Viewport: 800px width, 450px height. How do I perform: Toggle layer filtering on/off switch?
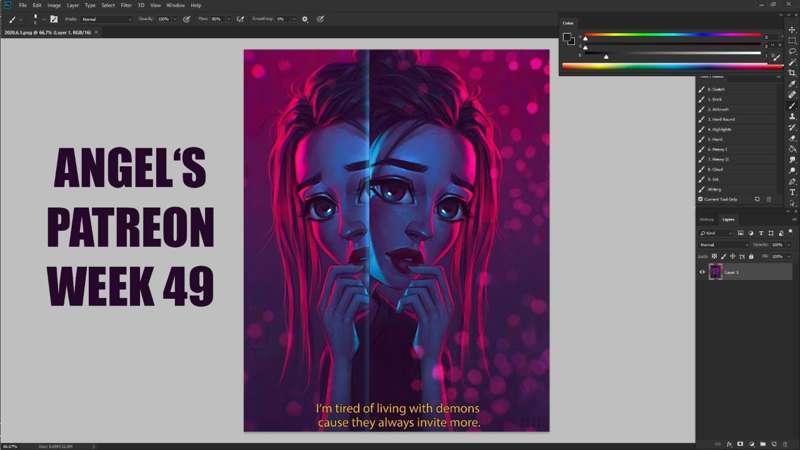click(x=790, y=232)
